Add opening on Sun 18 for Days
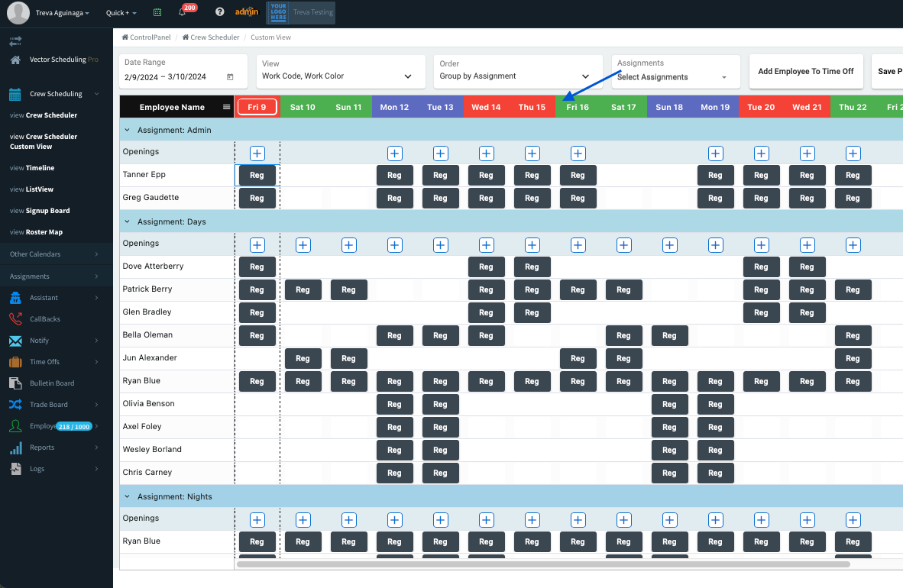 pyautogui.click(x=669, y=245)
